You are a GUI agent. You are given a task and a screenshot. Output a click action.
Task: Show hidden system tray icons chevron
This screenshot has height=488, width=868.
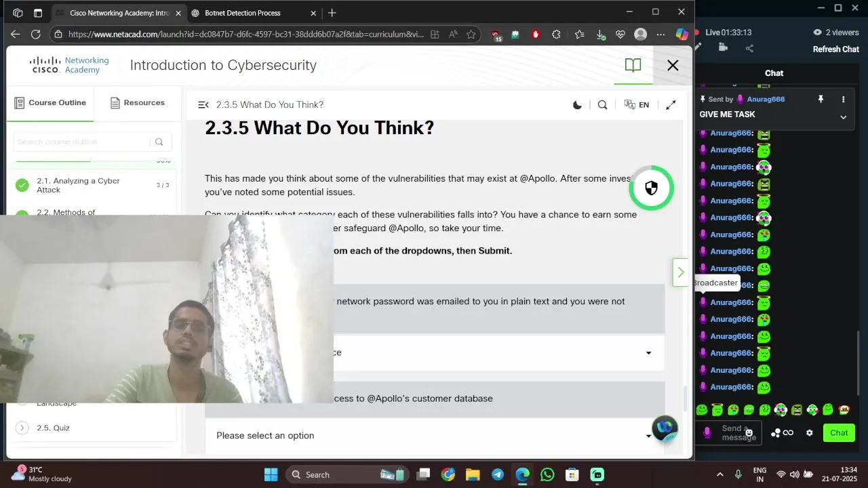point(719,474)
